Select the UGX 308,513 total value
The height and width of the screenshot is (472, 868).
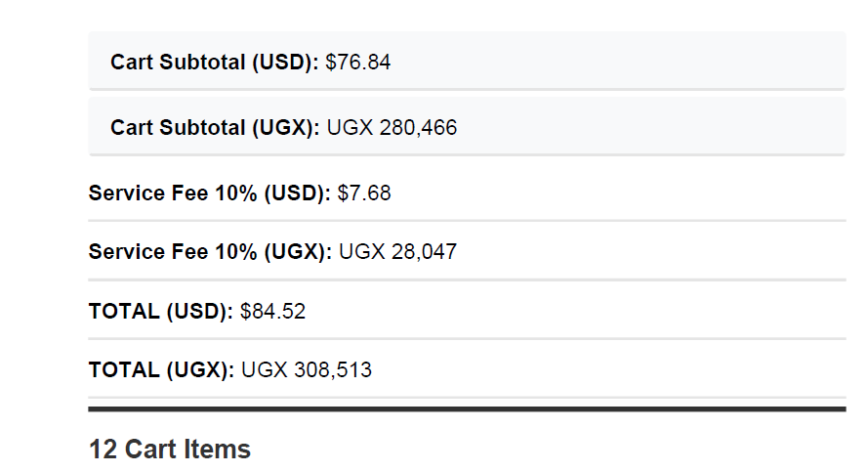coord(307,370)
